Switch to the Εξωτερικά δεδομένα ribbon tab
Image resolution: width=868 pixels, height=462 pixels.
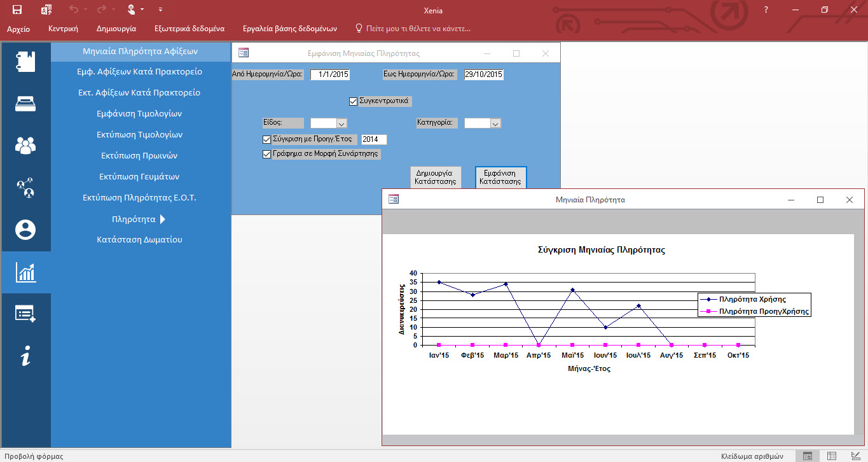pyautogui.click(x=189, y=29)
